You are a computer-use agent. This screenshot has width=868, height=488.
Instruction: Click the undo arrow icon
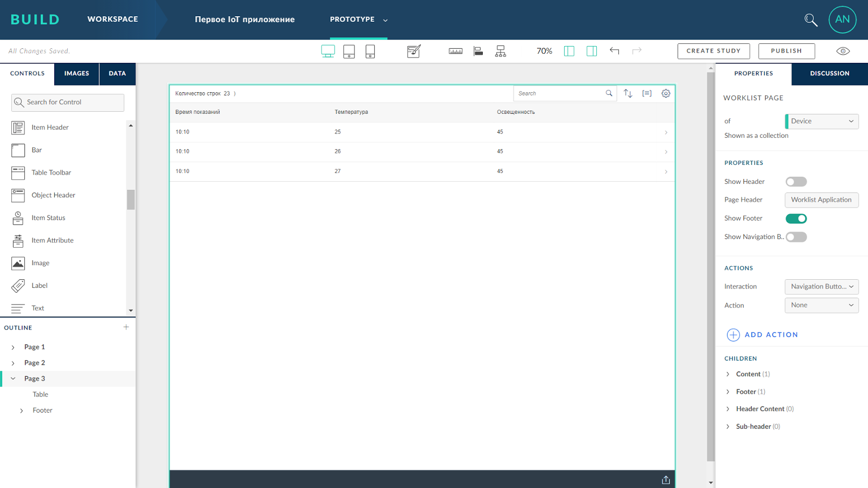point(615,50)
